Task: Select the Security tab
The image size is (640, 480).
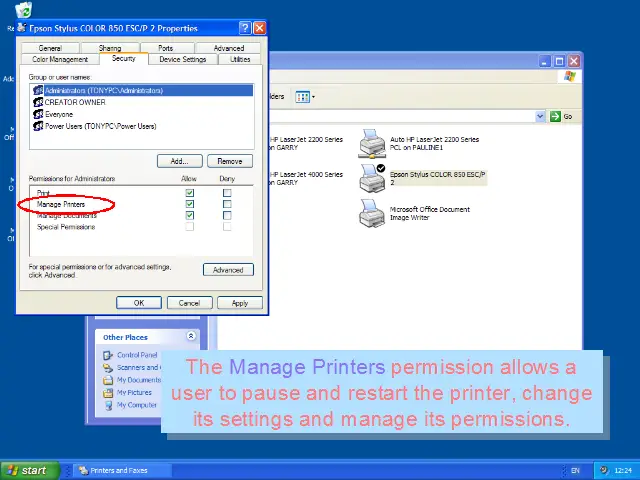Action: coord(124,58)
